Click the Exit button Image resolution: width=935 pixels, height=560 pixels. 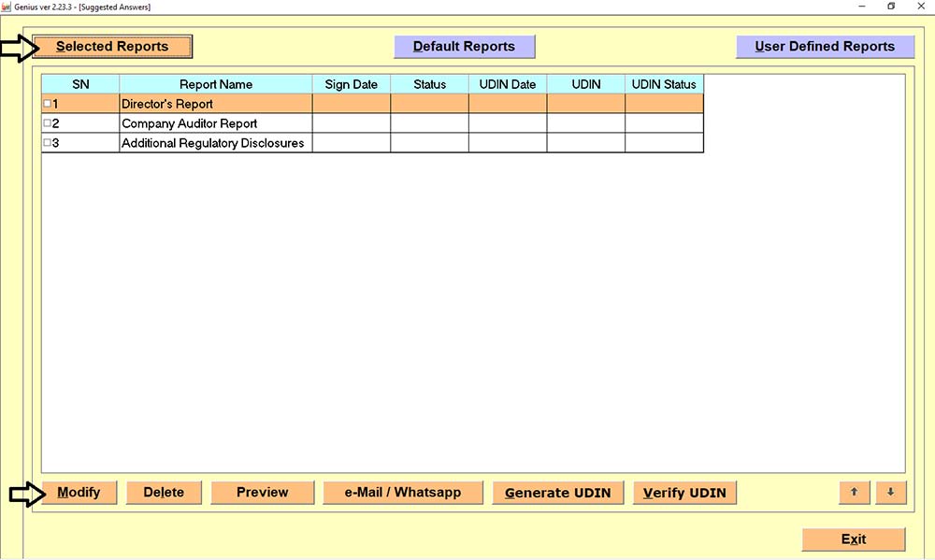coord(854,538)
